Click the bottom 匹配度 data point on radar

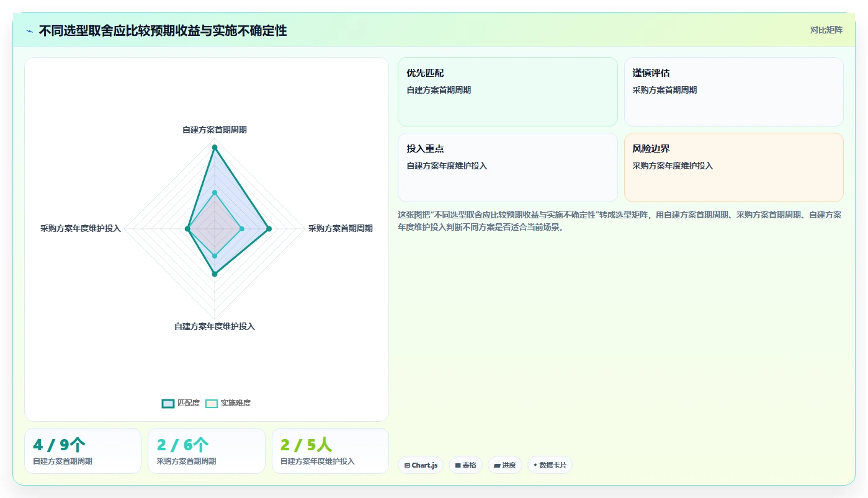tap(215, 273)
